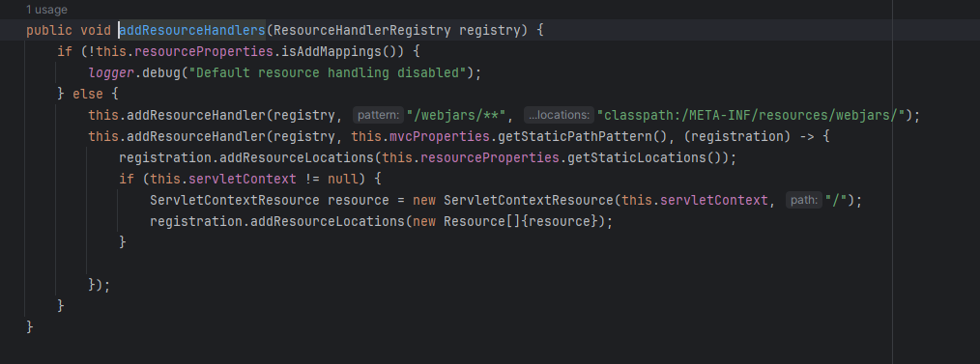Click "new" keyword before Resource[]
Screen dimensions: 980x364
pos(423,221)
